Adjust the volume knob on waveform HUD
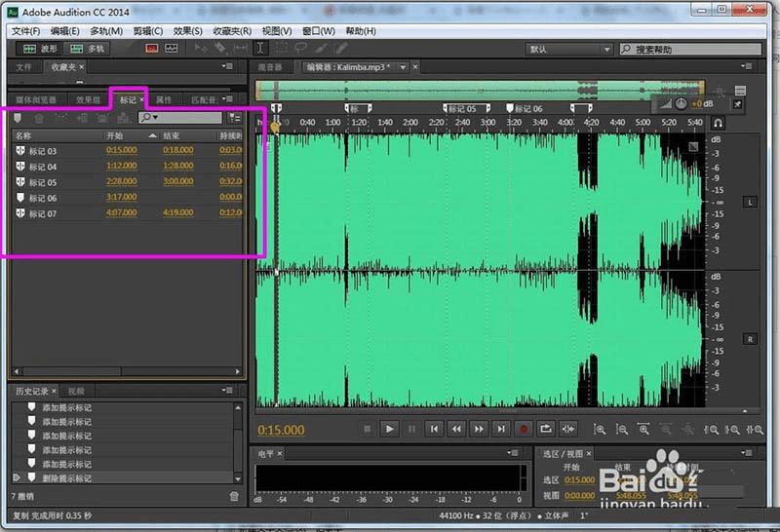Image resolution: width=780 pixels, height=532 pixels. pyautogui.click(x=681, y=103)
